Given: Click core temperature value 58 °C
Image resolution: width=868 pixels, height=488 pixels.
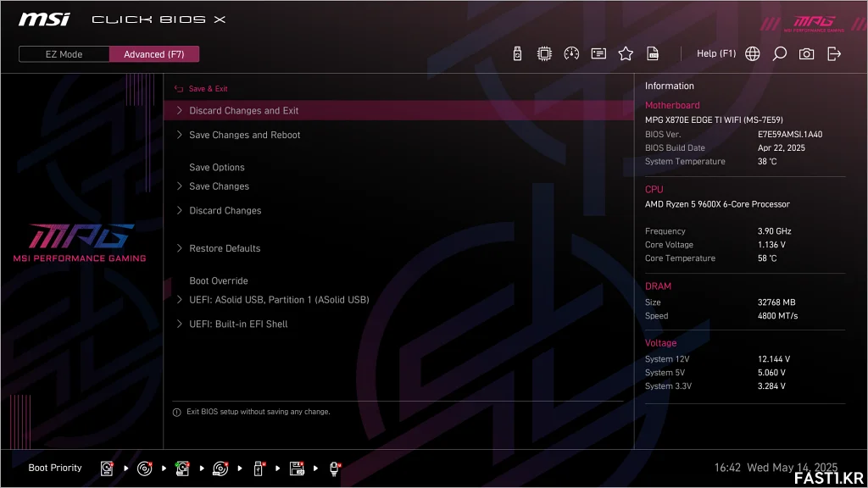Looking at the screenshot, I should click(x=766, y=258).
